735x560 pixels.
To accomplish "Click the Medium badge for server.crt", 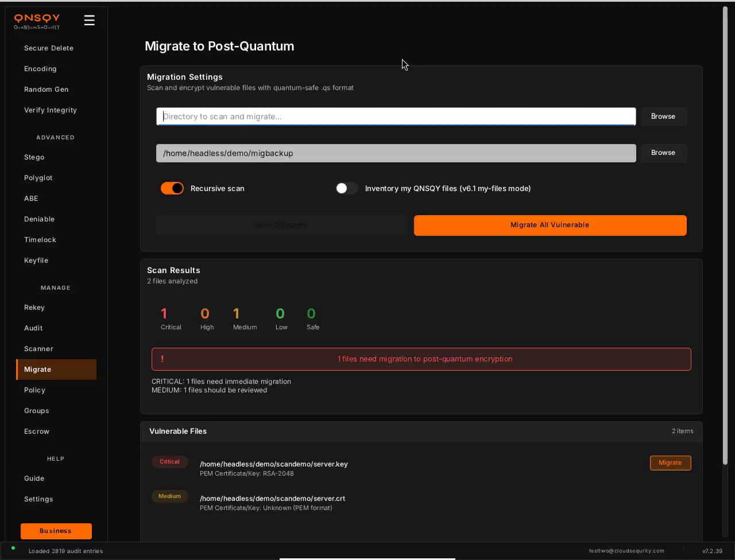I will [169, 496].
